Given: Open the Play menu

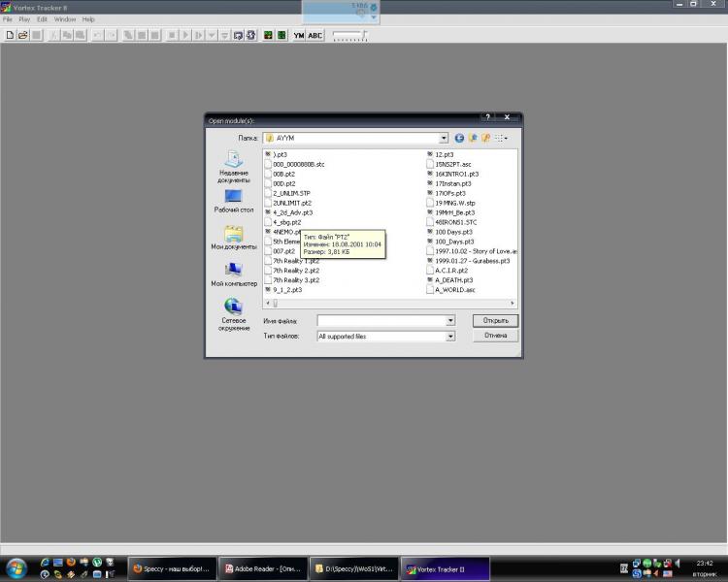Looking at the screenshot, I should click(x=24, y=19).
